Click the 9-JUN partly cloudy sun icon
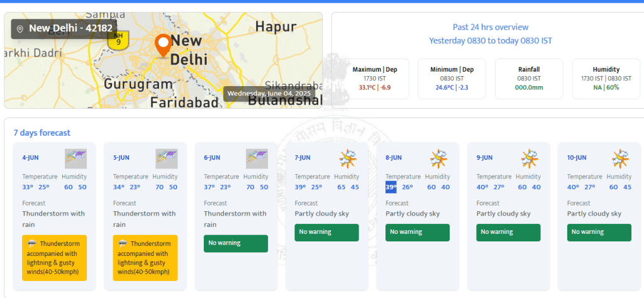 click(x=530, y=158)
